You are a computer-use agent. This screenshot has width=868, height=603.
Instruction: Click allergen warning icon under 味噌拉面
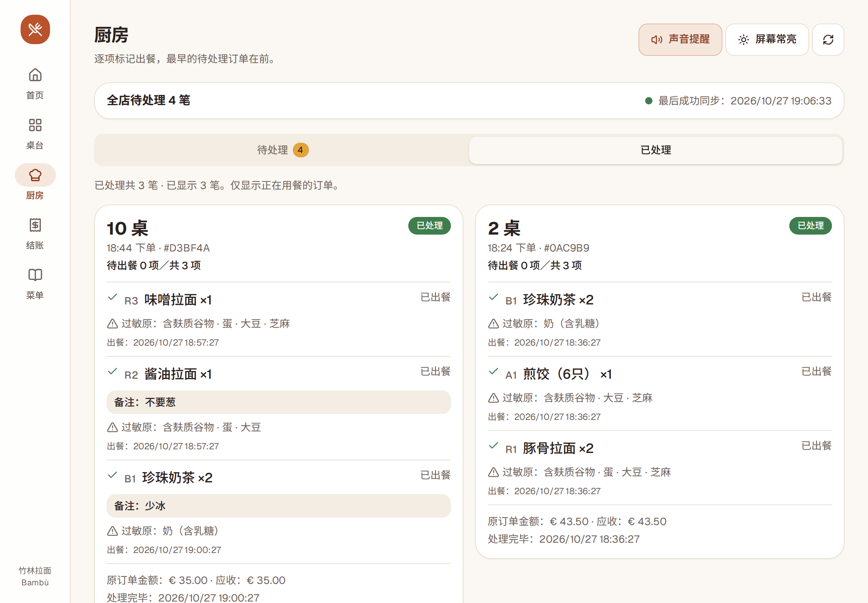coord(112,324)
